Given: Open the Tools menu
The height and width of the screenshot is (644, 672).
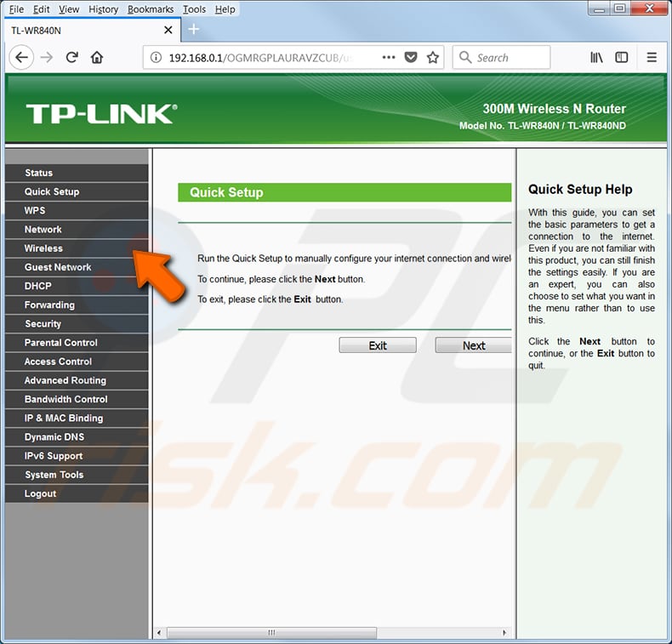Looking at the screenshot, I should coord(194,9).
